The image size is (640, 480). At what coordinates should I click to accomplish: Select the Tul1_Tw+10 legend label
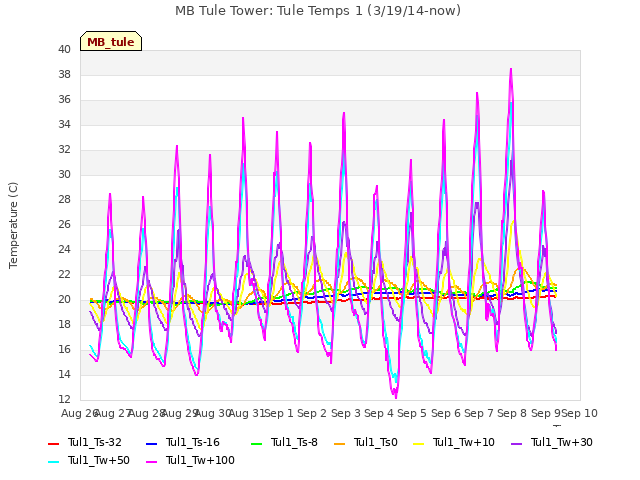click(464, 442)
